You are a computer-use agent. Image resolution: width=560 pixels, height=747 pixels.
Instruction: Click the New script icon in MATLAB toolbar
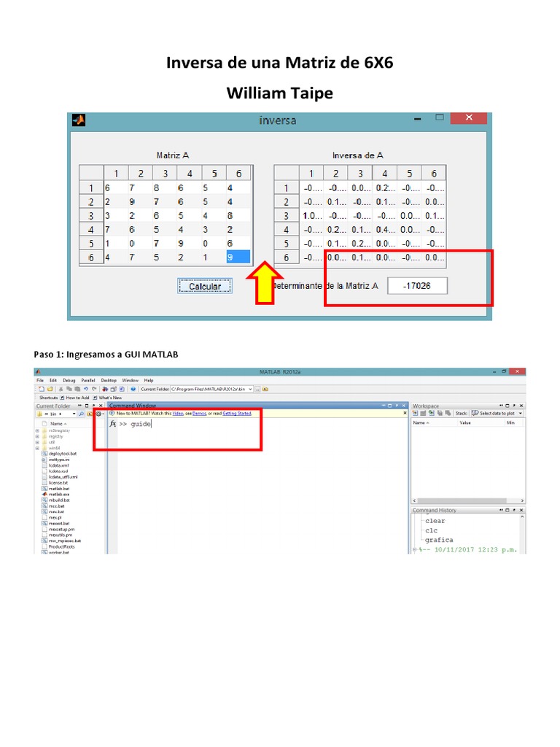pyautogui.click(x=42, y=390)
